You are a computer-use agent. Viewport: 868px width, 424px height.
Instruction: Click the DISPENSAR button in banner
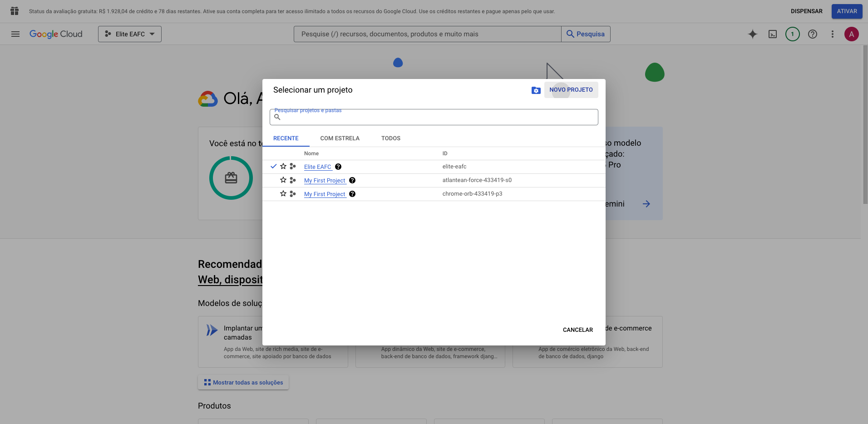(807, 11)
